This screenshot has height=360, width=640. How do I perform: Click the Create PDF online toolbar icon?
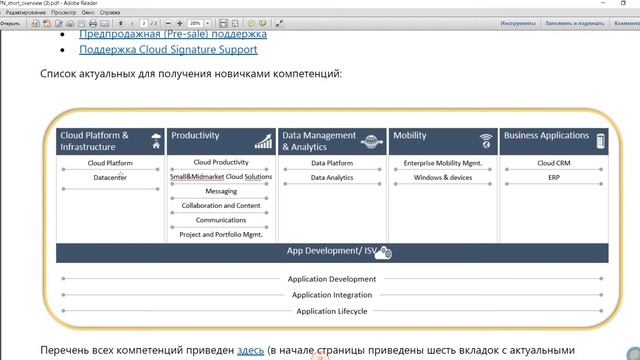[36, 24]
